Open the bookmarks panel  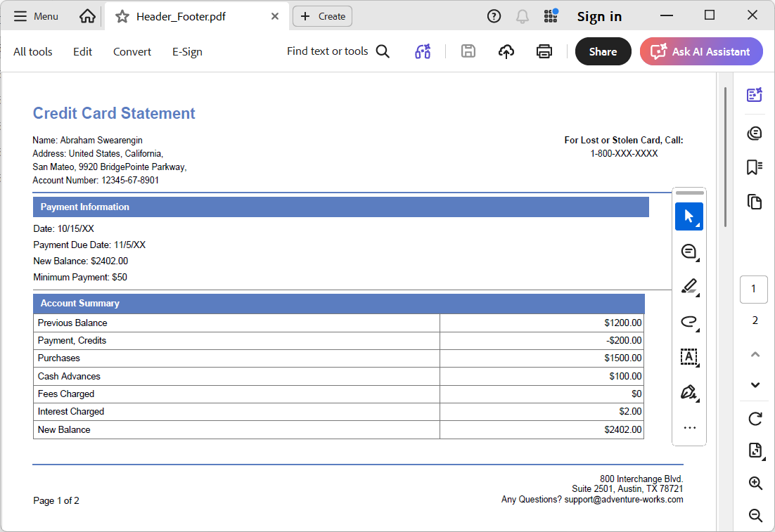[754, 167]
